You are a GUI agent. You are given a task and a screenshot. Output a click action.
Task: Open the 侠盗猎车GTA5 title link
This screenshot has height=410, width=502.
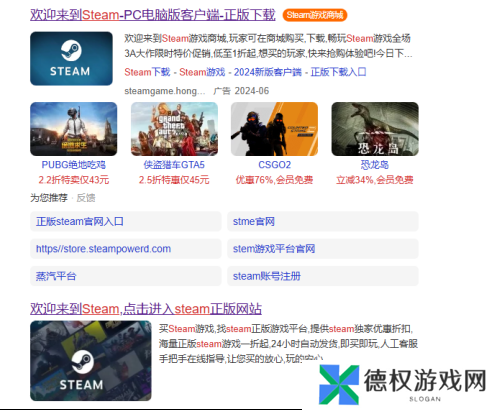coord(174,165)
